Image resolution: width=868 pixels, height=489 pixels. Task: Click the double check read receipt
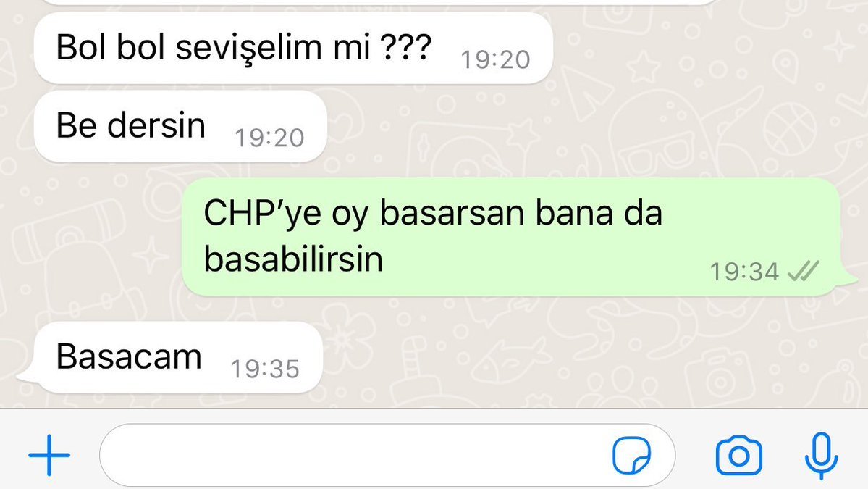coord(803,272)
